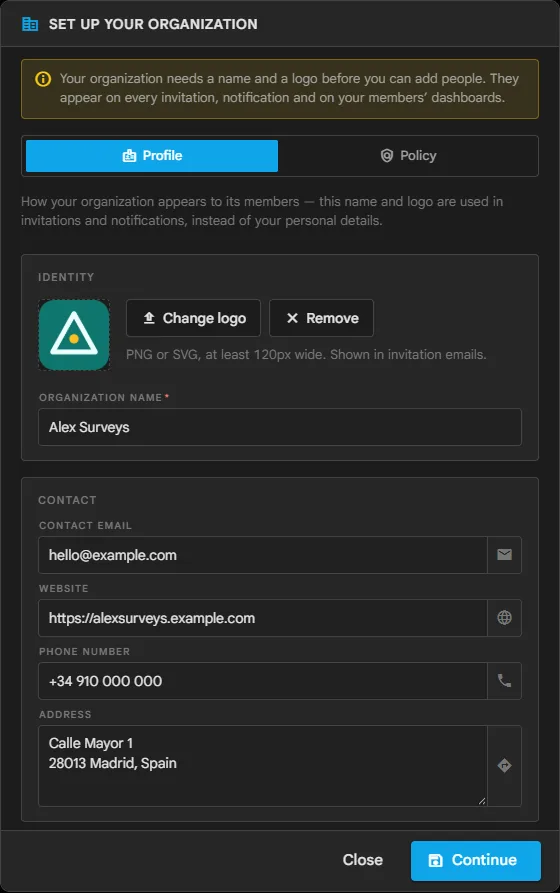This screenshot has height=893, width=560.
Task: Close the organization setup dialog
Action: click(x=362, y=860)
